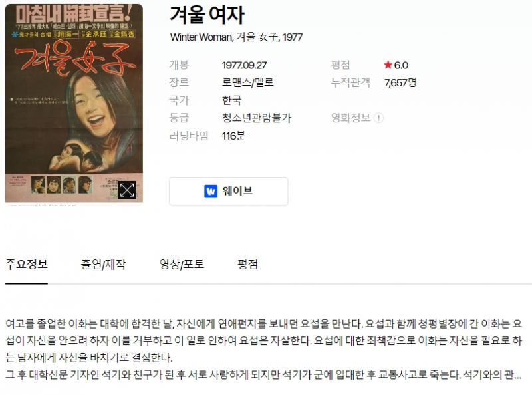Click the 겨울 여자 movie title

207,15
